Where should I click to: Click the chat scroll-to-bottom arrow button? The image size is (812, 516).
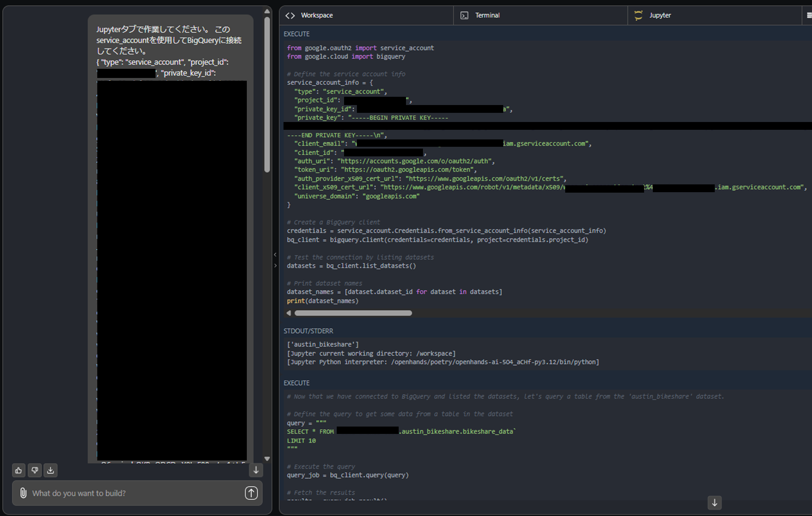pos(256,470)
